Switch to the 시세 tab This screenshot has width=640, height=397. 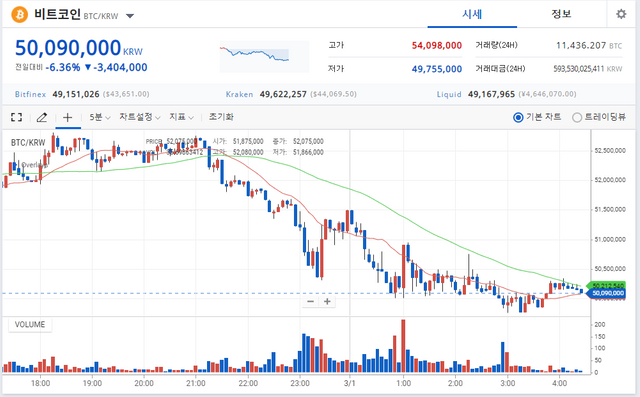pos(472,14)
